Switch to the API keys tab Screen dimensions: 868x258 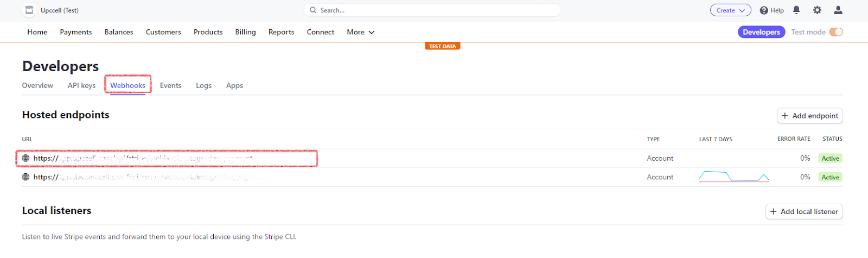(81, 85)
